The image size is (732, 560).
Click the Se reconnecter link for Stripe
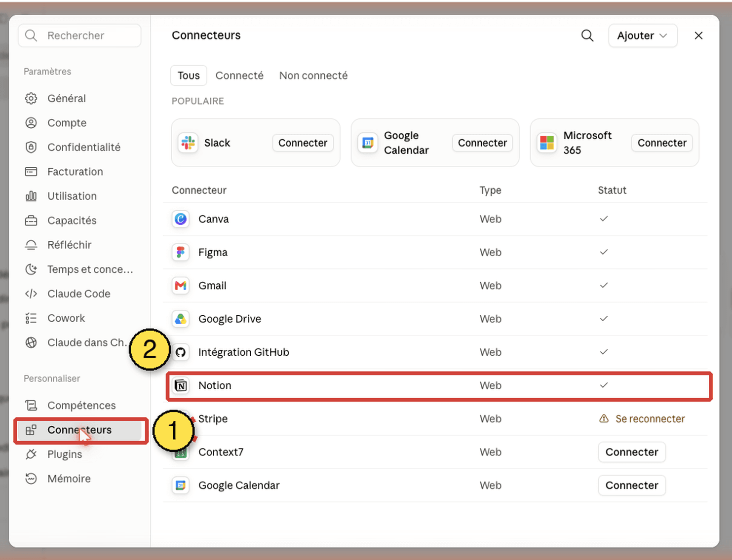coord(650,419)
